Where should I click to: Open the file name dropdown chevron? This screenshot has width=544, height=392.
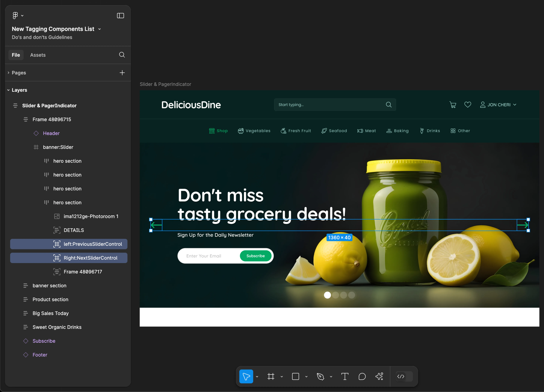tap(100, 29)
